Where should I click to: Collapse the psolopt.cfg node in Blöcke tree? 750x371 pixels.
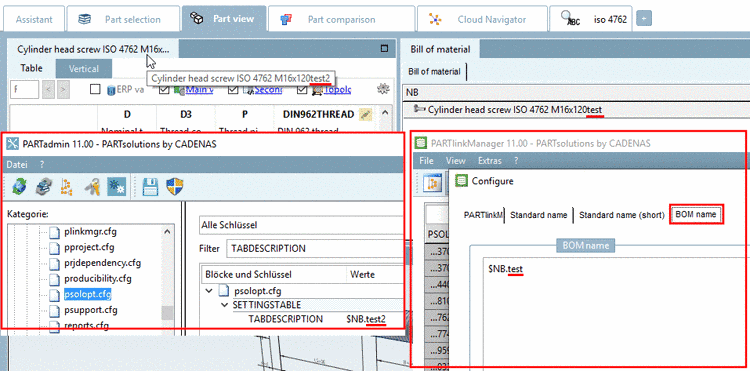(x=209, y=291)
